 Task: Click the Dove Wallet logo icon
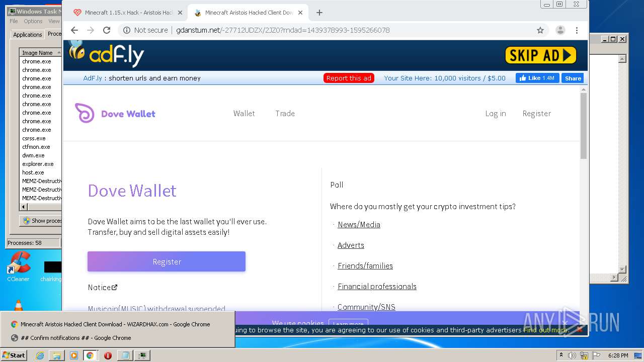(85, 113)
